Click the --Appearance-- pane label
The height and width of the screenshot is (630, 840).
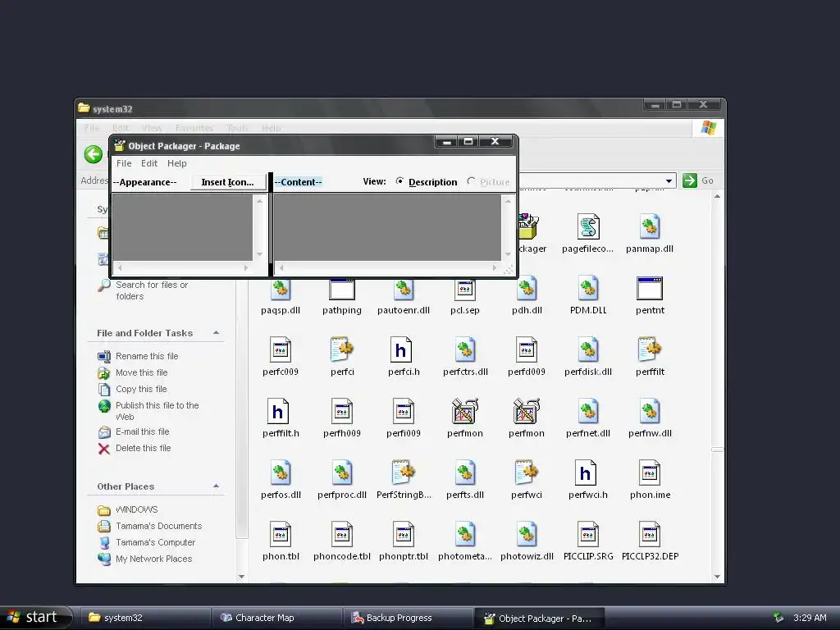(x=144, y=182)
